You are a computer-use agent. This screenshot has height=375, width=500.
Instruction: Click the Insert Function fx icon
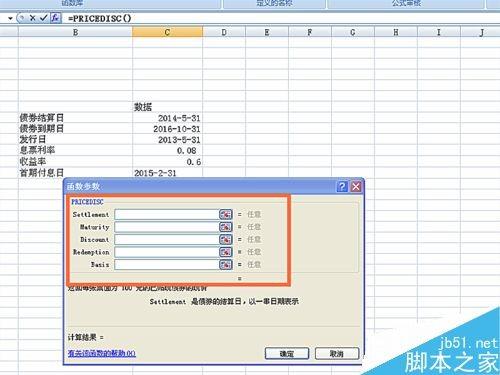[x=56, y=18]
